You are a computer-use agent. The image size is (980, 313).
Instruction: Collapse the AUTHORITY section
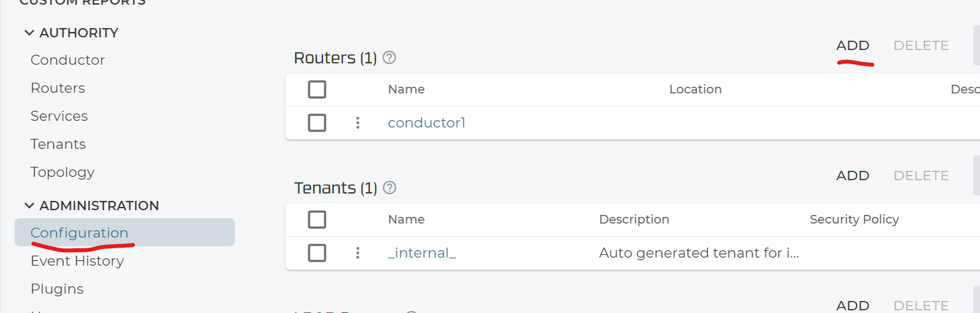pos(29,33)
